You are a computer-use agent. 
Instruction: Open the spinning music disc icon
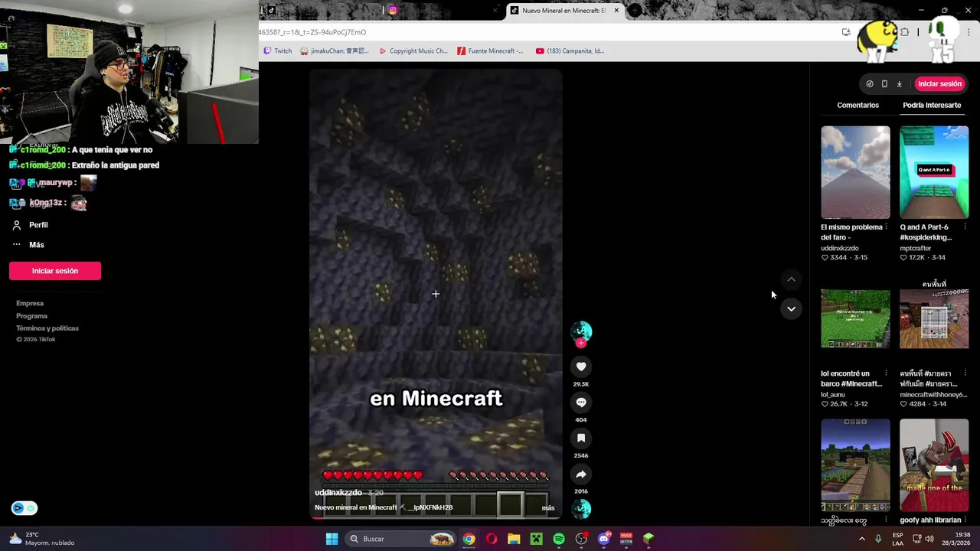pos(581,509)
